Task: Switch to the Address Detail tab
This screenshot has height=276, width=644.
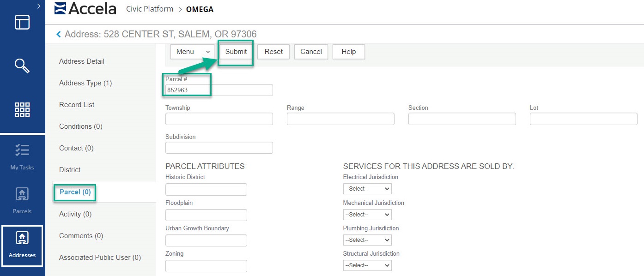Action: tap(82, 61)
